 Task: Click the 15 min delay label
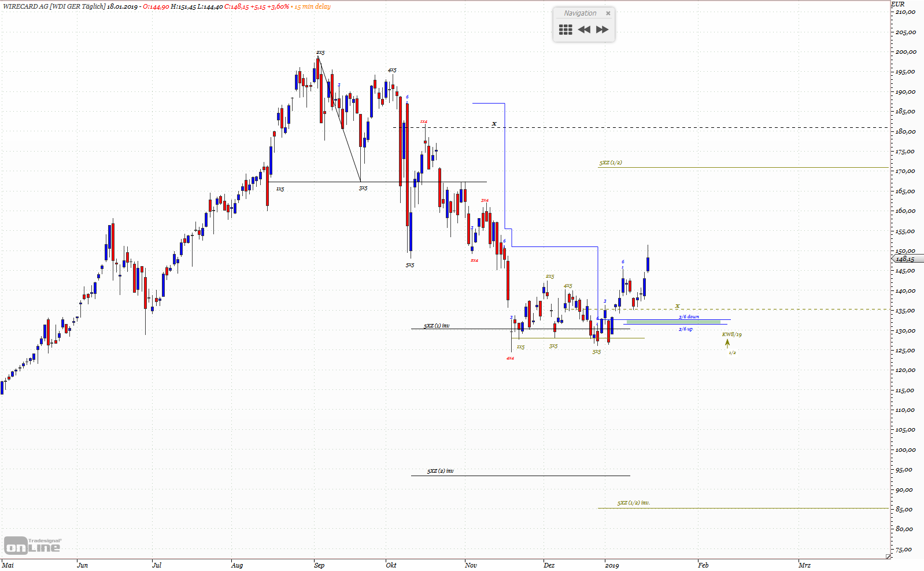tap(312, 6)
